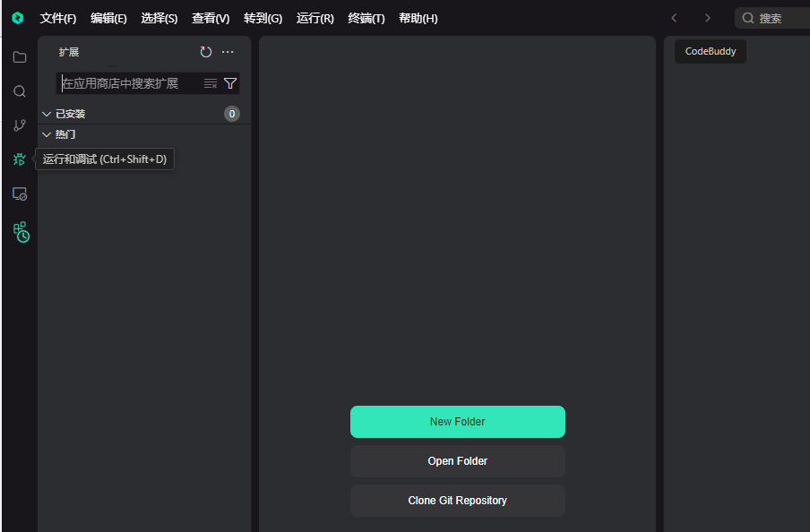Click the installed count badge 0
This screenshot has width=810, height=532.
[x=232, y=114]
